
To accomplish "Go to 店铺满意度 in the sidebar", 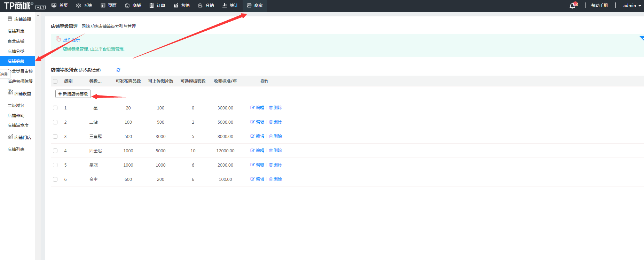I will pyautogui.click(x=18, y=125).
